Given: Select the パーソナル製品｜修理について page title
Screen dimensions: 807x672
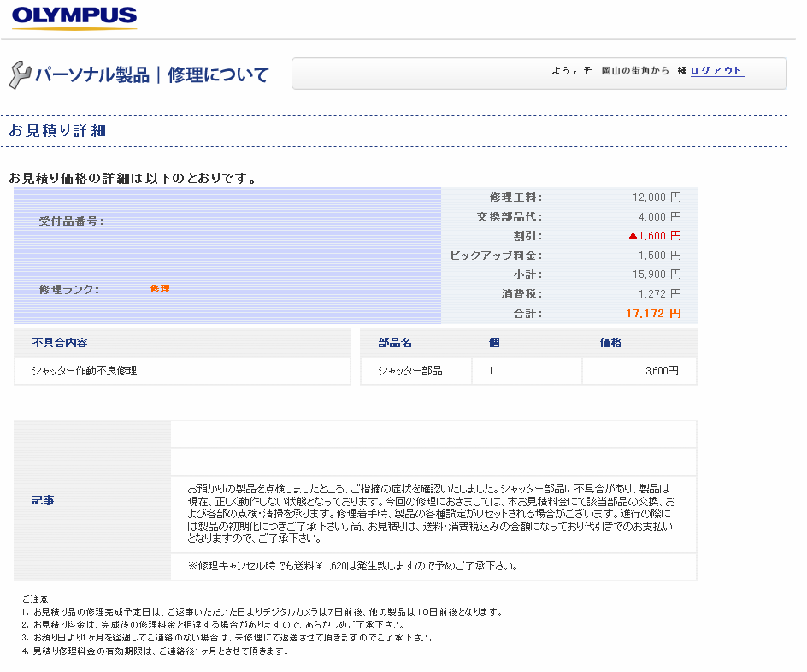Looking at the screenshot, I should [x=151, y=75].
